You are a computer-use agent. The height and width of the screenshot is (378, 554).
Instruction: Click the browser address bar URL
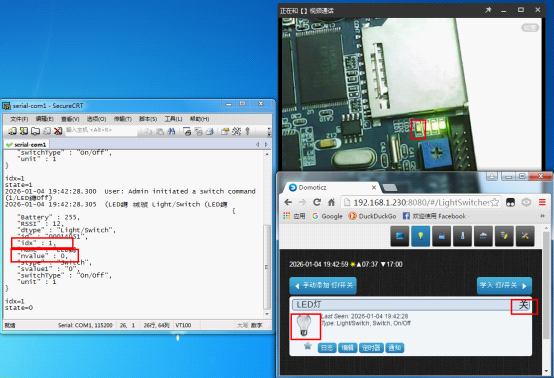click(x=421, y=202)
